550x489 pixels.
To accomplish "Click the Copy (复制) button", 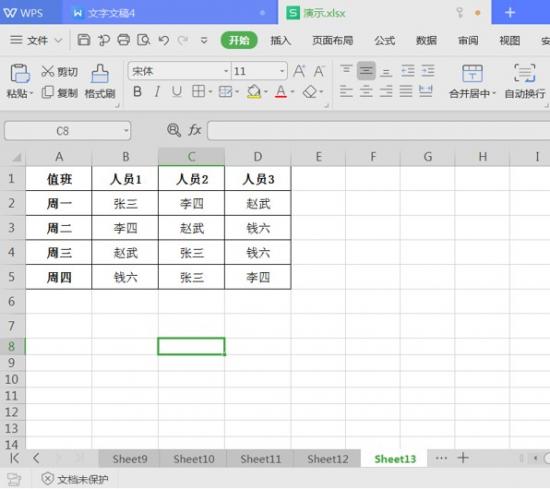I will (60, 93).
